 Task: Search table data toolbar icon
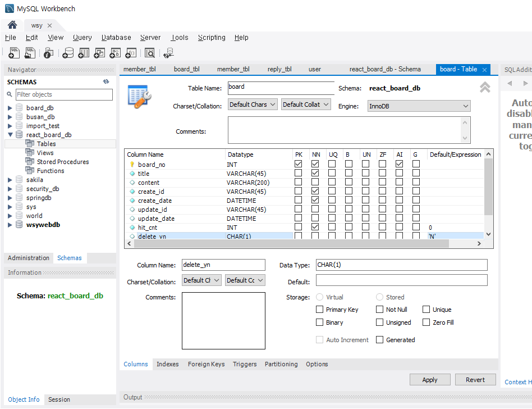click(x=150, y=53)
